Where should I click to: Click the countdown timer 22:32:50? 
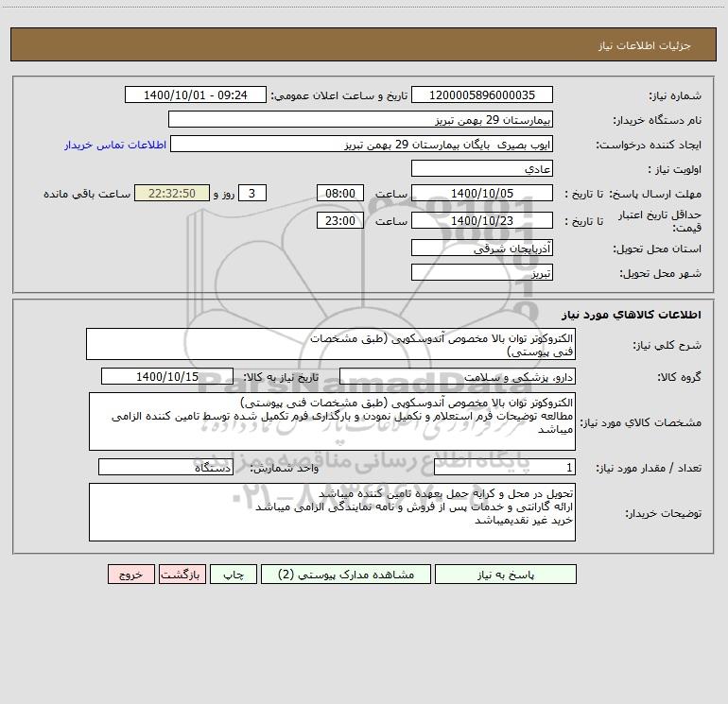(x=172, y=193)
